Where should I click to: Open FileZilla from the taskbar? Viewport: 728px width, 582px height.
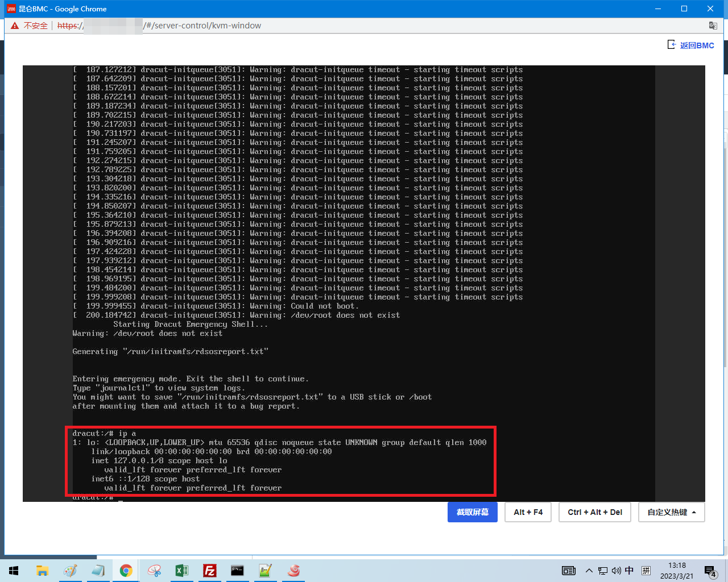210,571
